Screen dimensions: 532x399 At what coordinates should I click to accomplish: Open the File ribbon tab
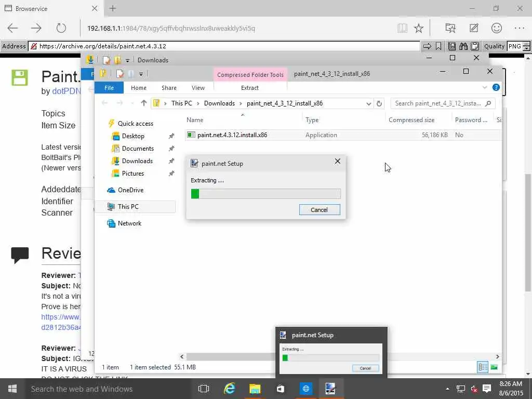point(109,87)
